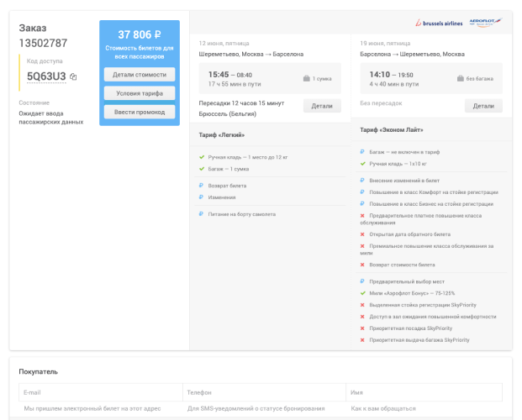
Task: Click the paid ruble icon beside 'Возврат билета'
Action: (x=202, y=186)
